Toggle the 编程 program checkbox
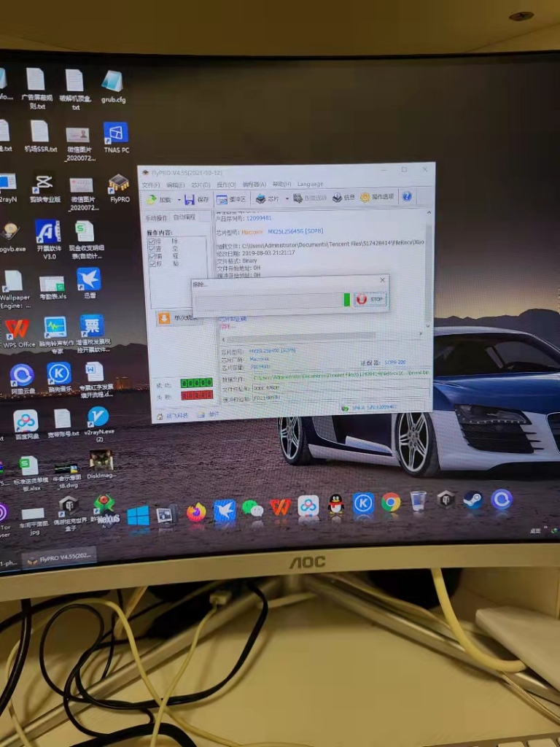This screenshot has height=747, width=560. click(152, 256)
